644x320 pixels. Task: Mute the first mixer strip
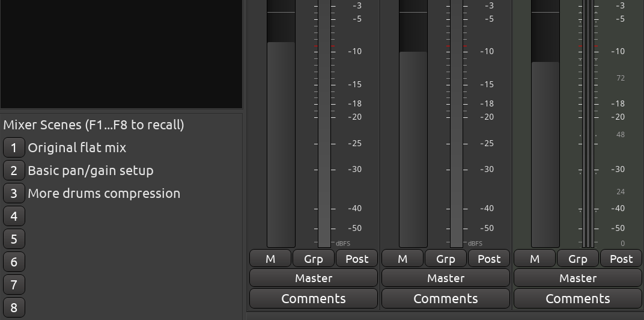click(x=270, y=259)
